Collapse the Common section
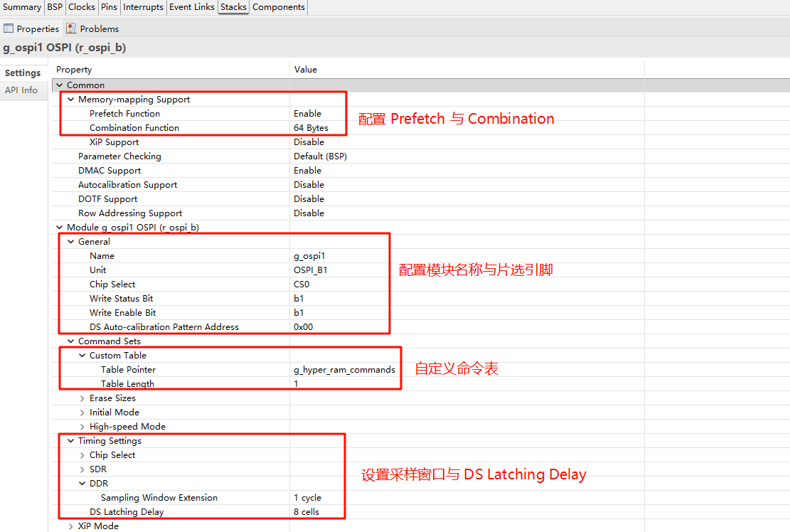The width and height of the screenshot is (790, 532). click(x=60, y=85)
